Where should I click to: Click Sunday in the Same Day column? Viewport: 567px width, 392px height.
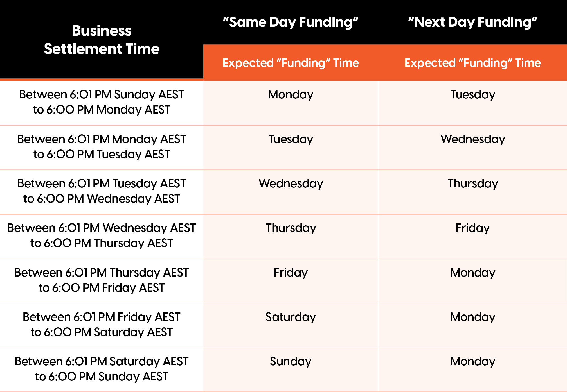tap(291, 361)
